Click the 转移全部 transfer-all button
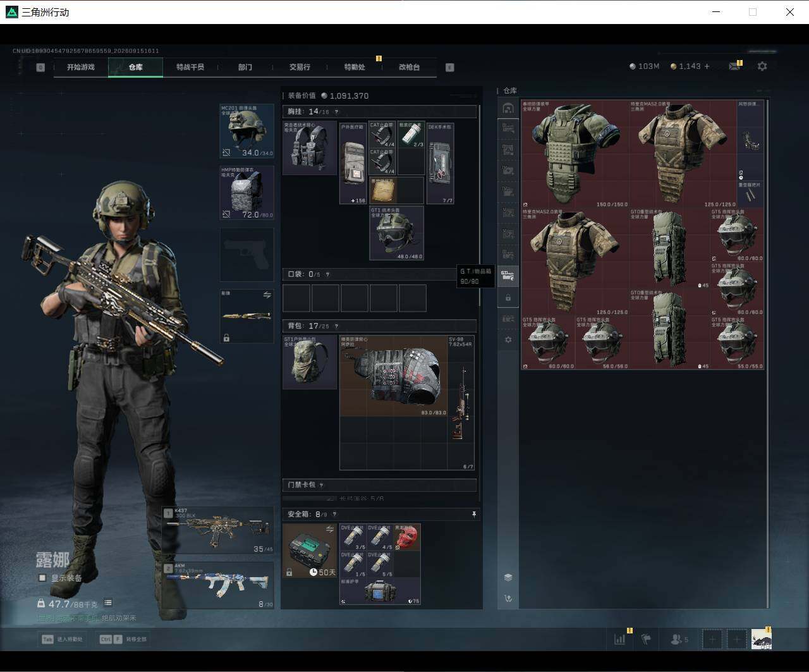The height and width of the screenshot is (672, 809). pos(123,639)
